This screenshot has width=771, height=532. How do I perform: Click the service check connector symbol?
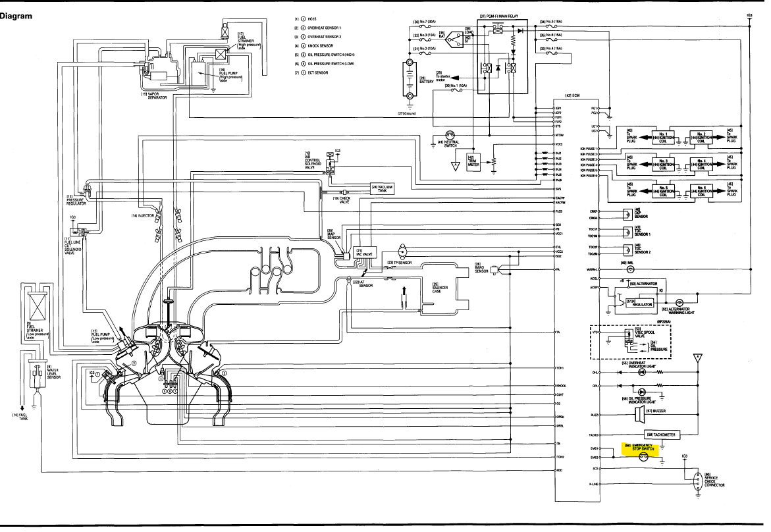(698, 481)
